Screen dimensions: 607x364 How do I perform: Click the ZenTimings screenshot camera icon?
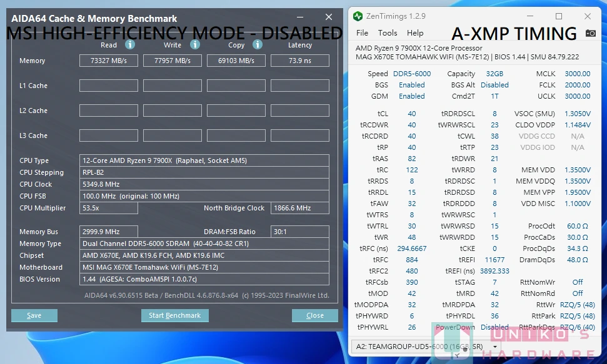[591, 33]
